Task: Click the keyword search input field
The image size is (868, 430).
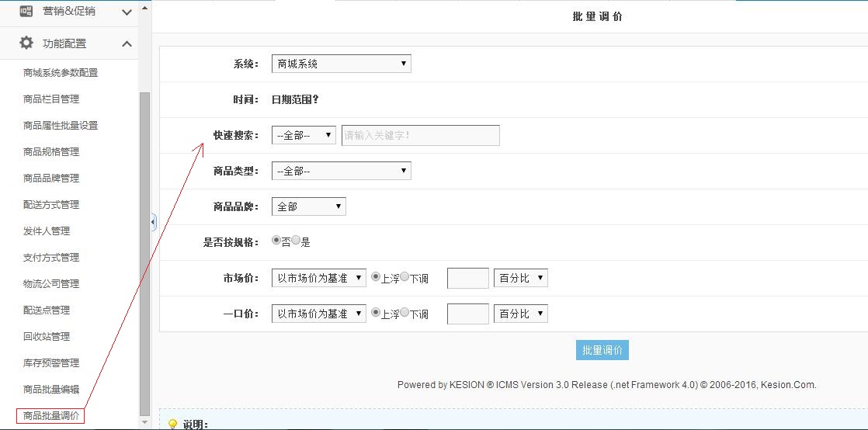Action: 421,135
